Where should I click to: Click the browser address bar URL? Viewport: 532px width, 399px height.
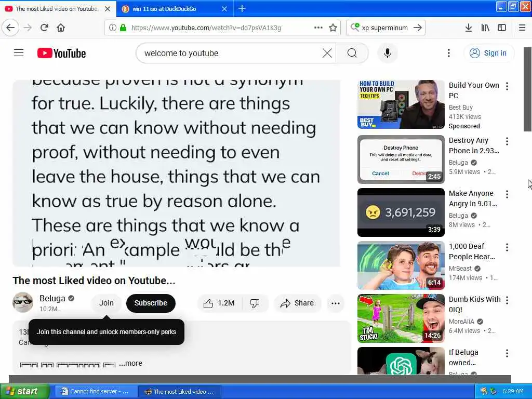206,28
